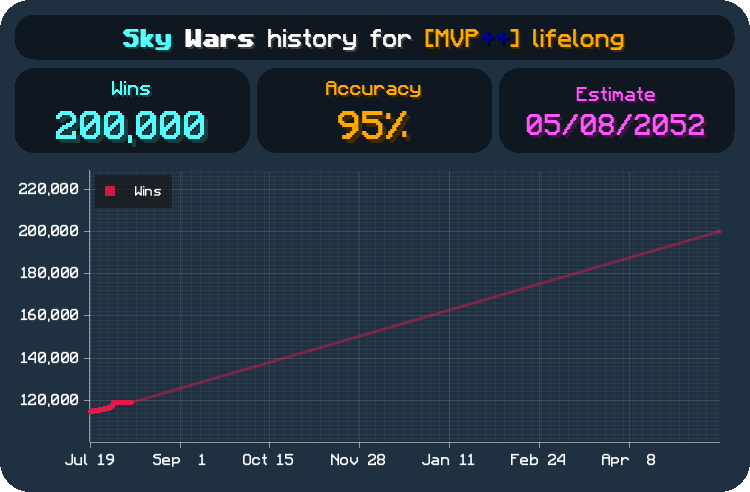Viewport: 750px width, 492px height.
Task: Click the 160,000 y-axis label
Action: pyautogui.click(x=48, y=315)
